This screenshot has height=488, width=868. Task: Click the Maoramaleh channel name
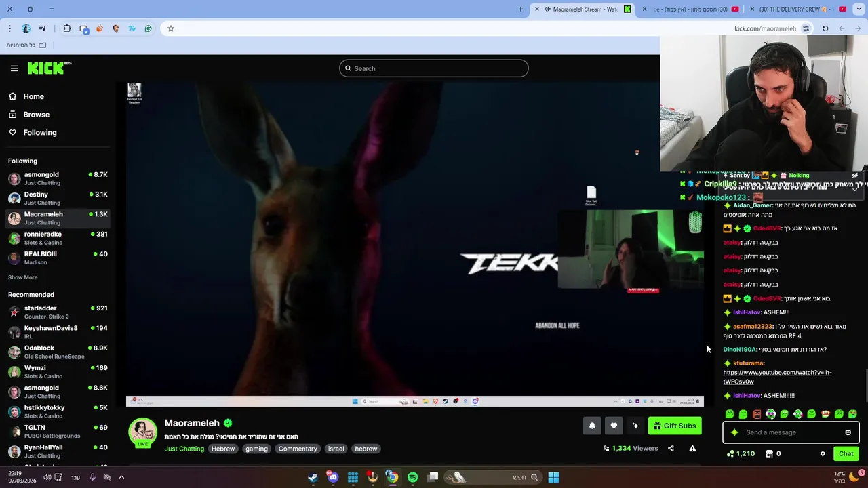[192, 423]
